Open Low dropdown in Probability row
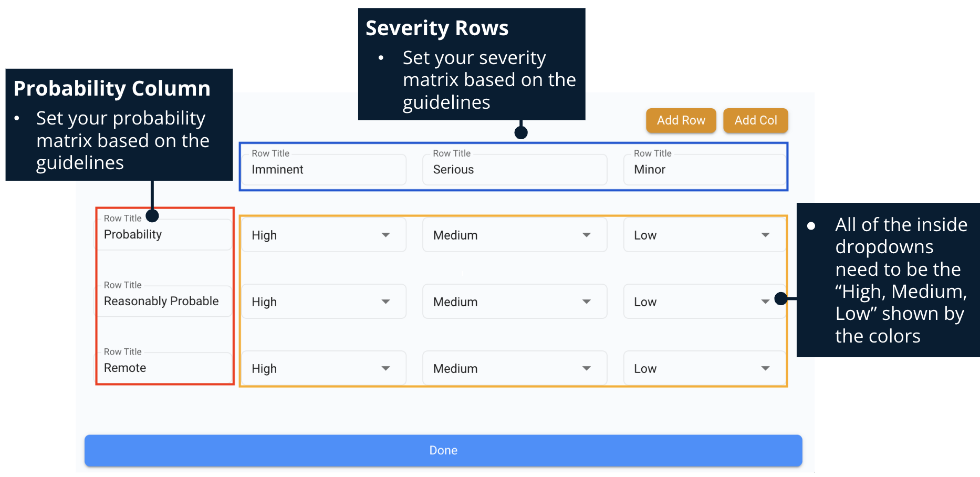Image resolution: width=980 pixels, height=477 pixels. point(704,235)
